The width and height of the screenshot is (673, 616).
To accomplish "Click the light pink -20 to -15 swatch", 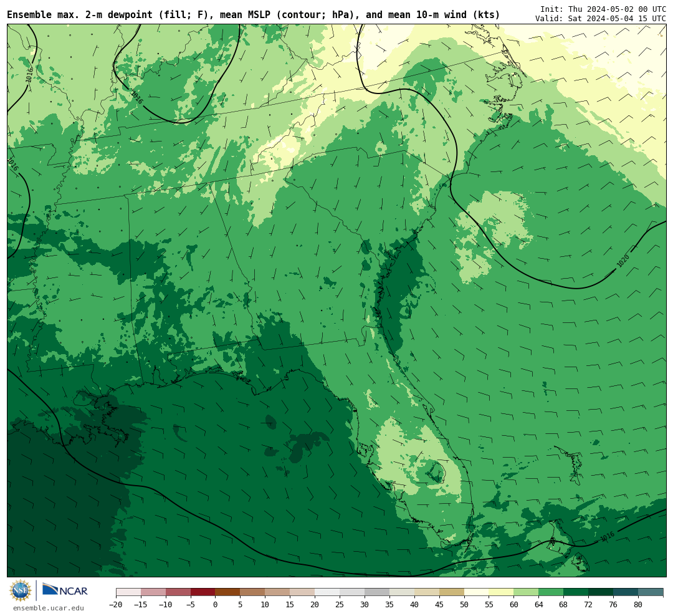I will [x=128, y=592].
